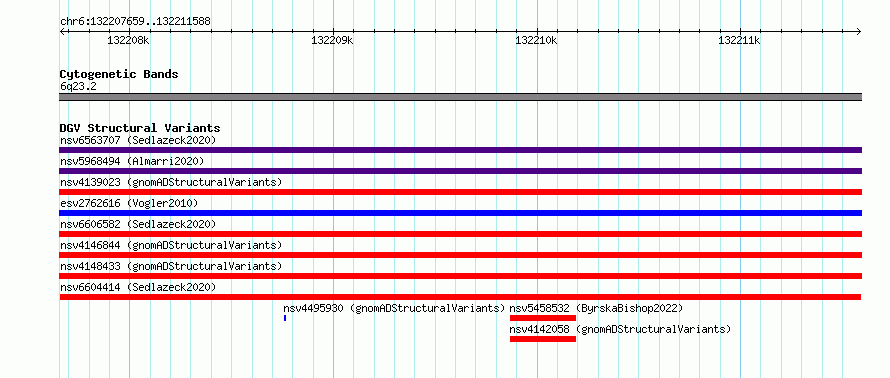Select the 6q23.2 band label

(x=78, y=86)
